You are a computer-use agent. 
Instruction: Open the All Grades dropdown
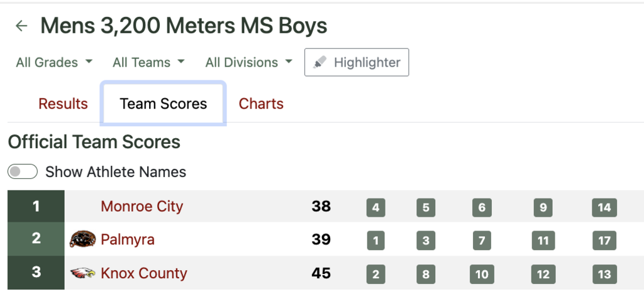pos(54,62)
